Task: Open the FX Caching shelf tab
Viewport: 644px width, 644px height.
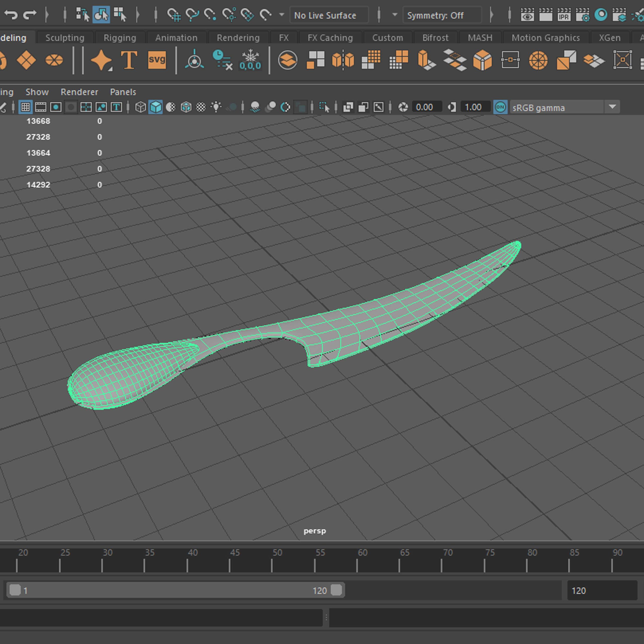Action: tap(330, 38)
